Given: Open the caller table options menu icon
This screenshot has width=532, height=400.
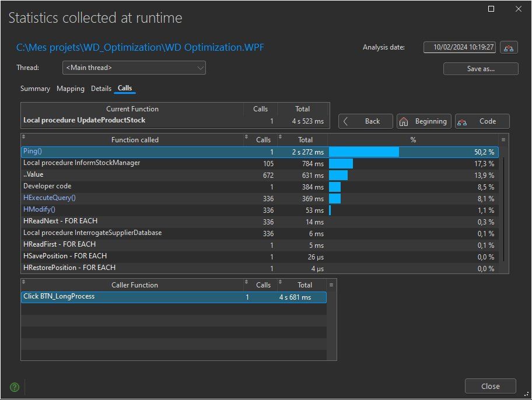Looking at the screenshot, I should [x=331, y=285].
